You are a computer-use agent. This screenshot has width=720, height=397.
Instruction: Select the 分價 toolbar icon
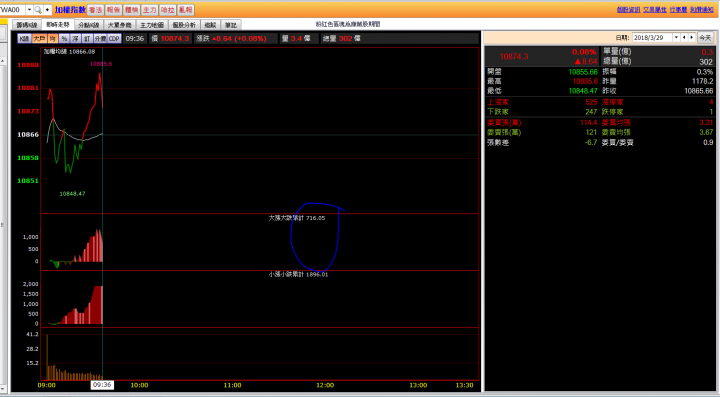click(100, 39)
